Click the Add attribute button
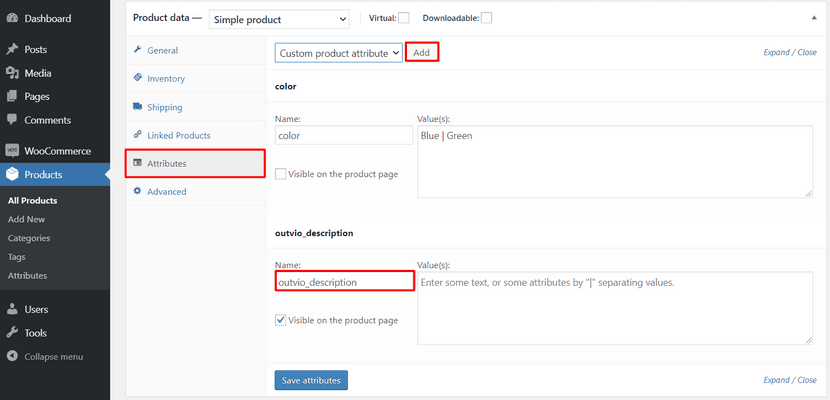The image size is (830, 400). click(422, 53)
